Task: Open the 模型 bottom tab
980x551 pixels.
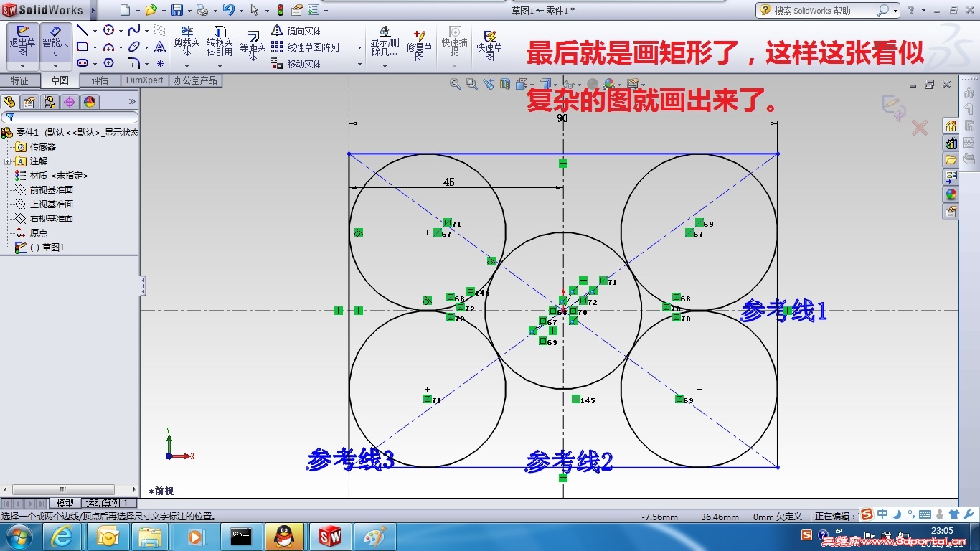Action: pos(65,503)
